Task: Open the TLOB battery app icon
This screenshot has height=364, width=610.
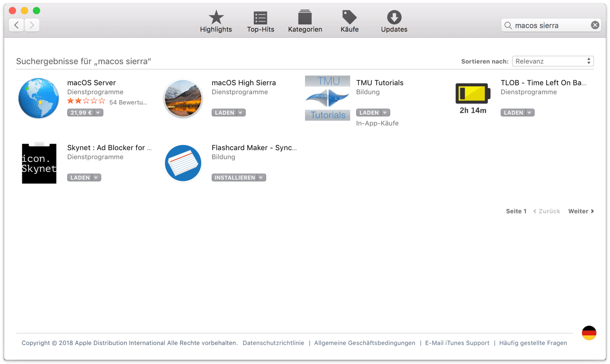Action: [x=473, y=98]
